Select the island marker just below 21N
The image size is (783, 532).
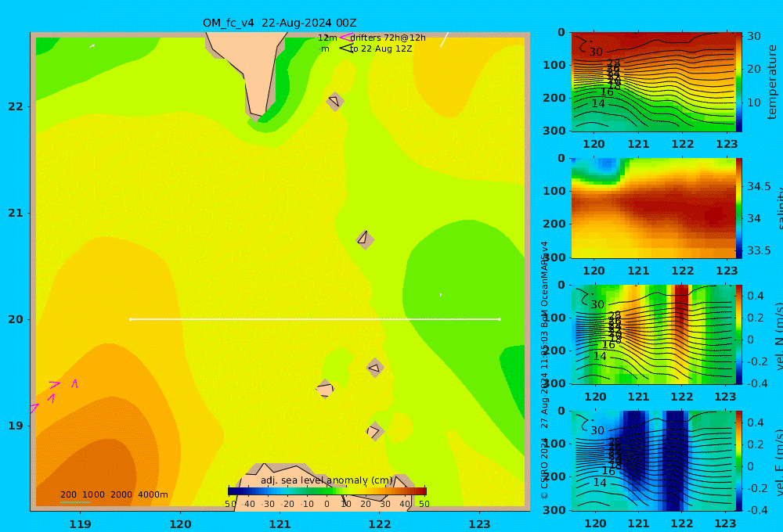(x=365, y=239)
